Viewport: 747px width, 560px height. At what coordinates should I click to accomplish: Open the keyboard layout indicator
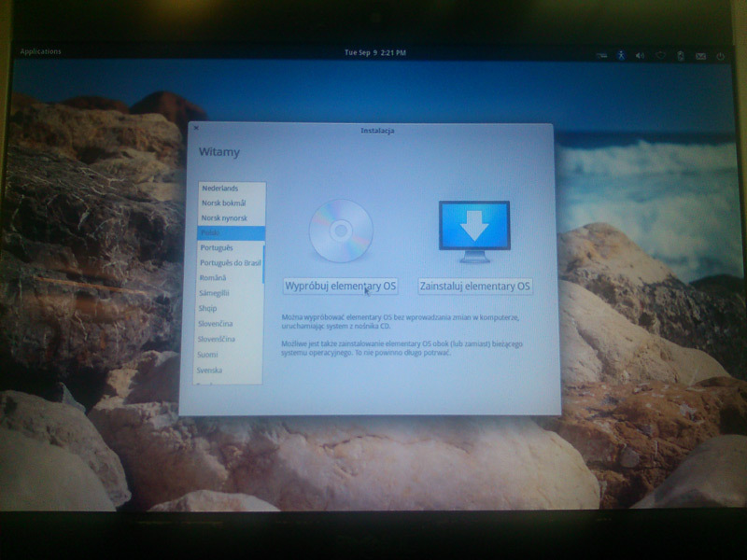click(601, 56)
